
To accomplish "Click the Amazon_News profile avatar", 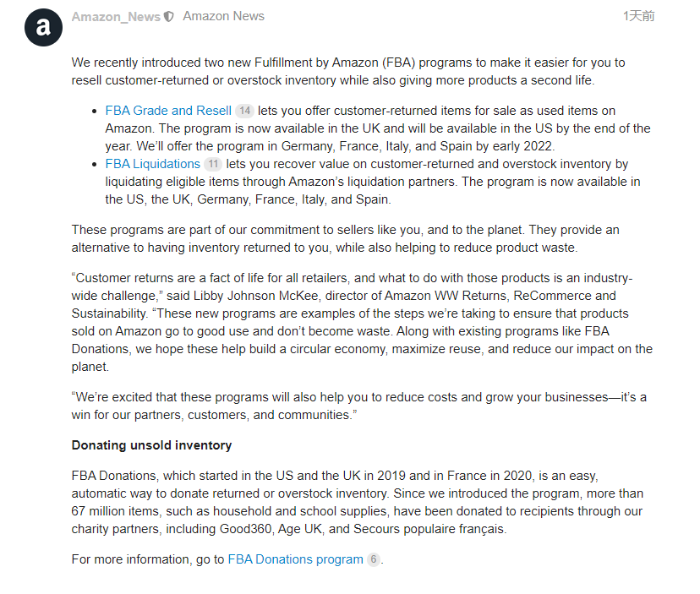I will 43,28.
